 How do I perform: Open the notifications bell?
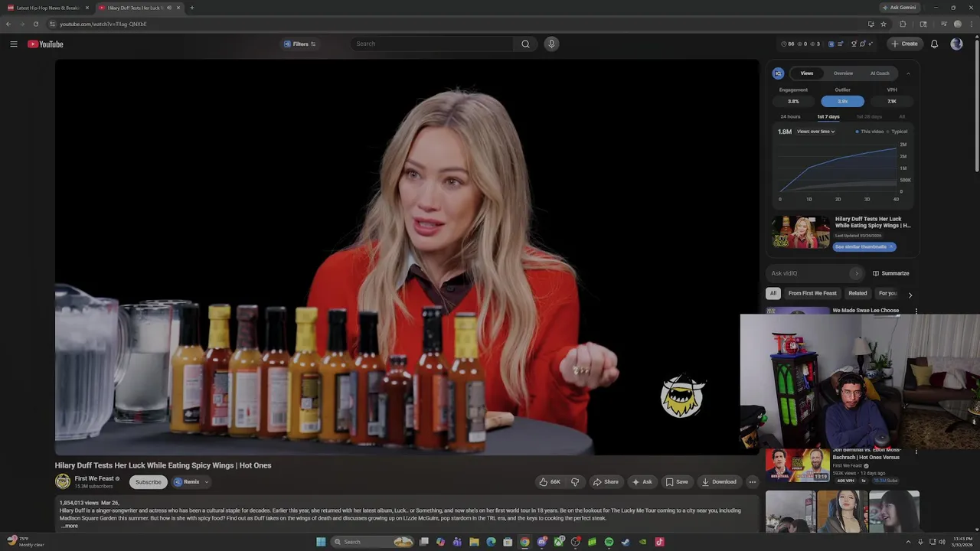934,44
